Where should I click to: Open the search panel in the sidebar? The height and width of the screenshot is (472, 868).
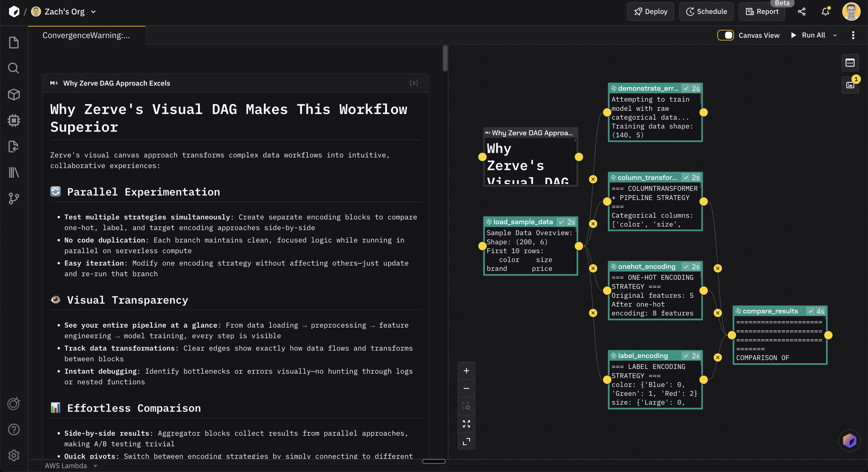14,68
